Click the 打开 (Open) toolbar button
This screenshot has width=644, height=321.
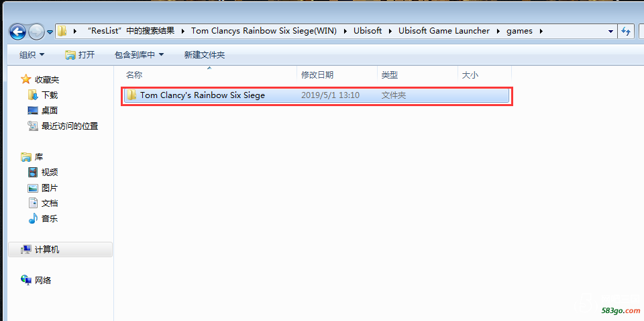[x=80, y=54]
